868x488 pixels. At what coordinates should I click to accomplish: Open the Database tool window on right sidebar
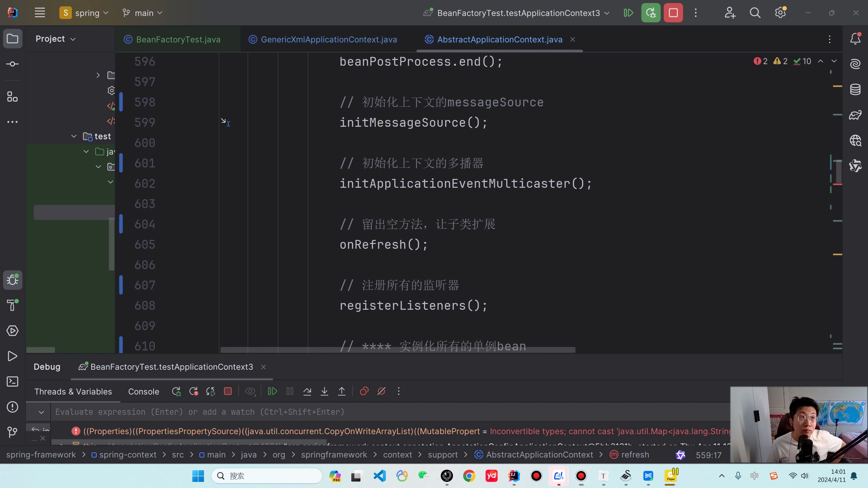tap(856, 89)
